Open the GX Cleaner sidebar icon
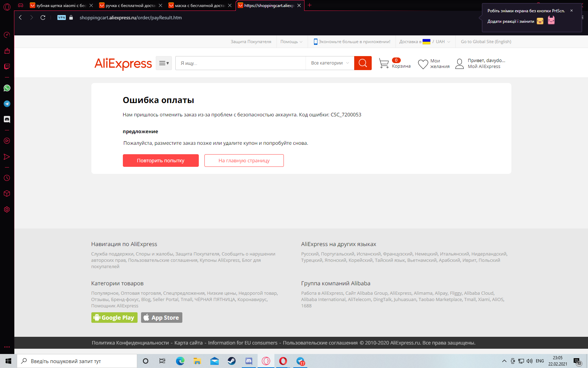588x368 pixels. (7, 51)
